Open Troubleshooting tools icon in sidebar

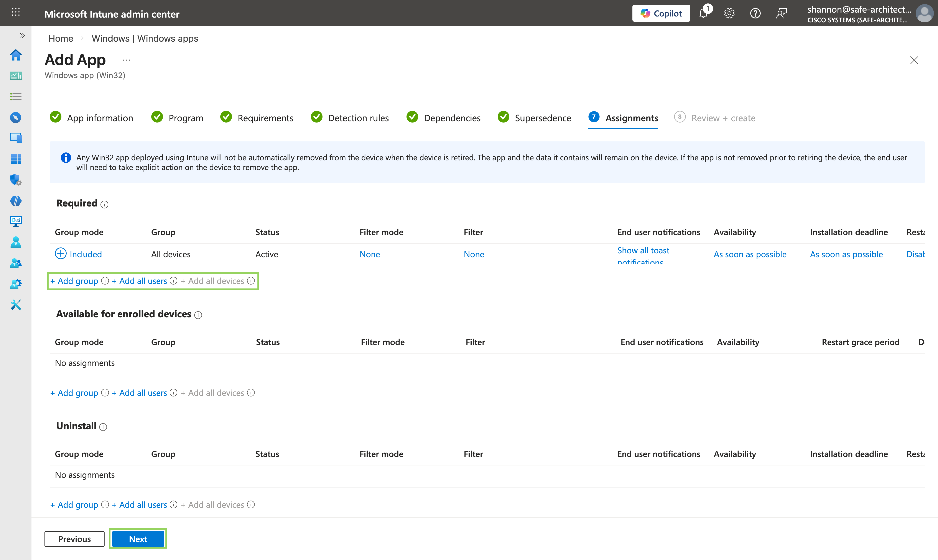tap(15, 305)
